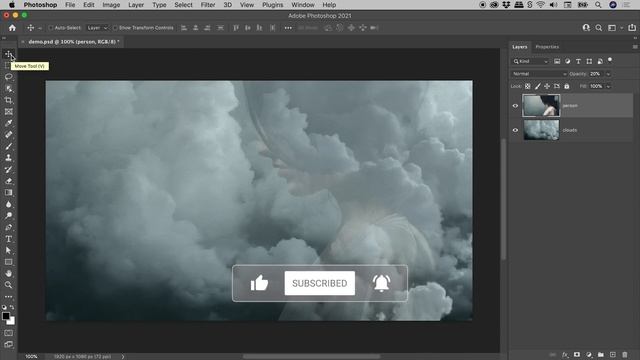Select the Frame tool
Screen dimensions: 640x360
[8, 111]
